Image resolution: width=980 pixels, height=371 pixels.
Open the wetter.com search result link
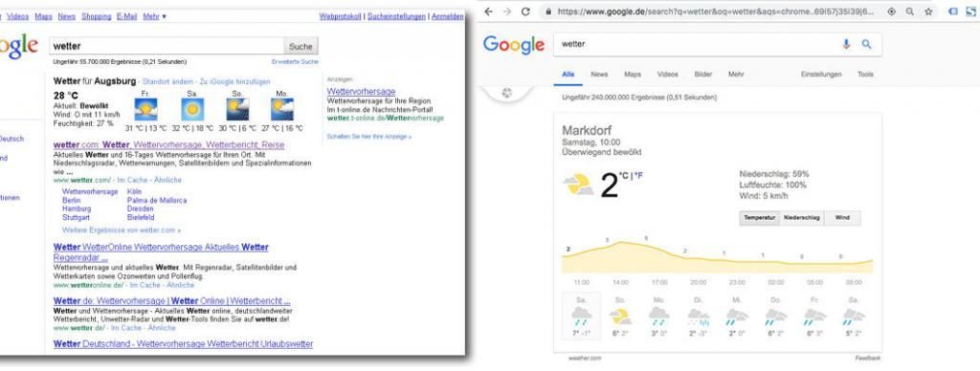(168, 145)
